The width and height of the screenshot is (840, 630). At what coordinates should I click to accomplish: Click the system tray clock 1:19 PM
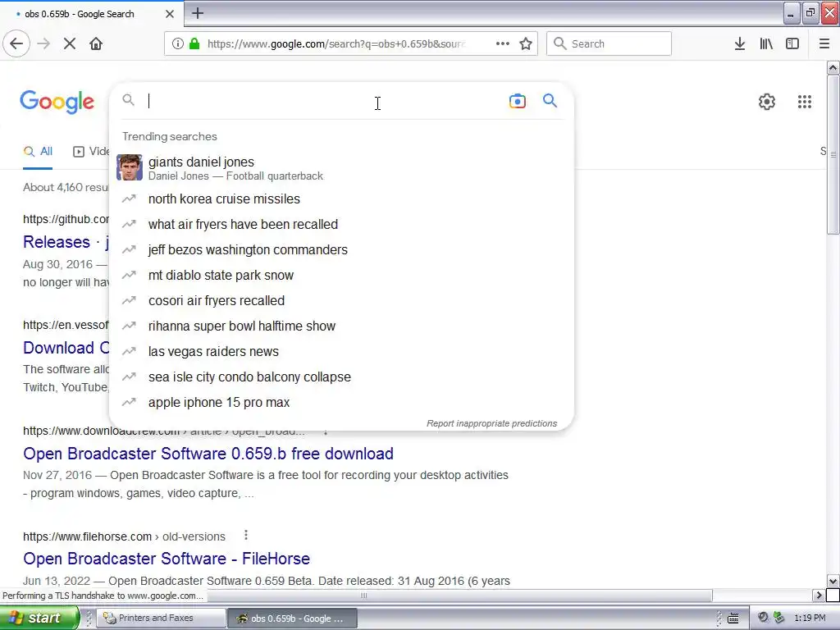pyautogui.click(x=810, y=619)
